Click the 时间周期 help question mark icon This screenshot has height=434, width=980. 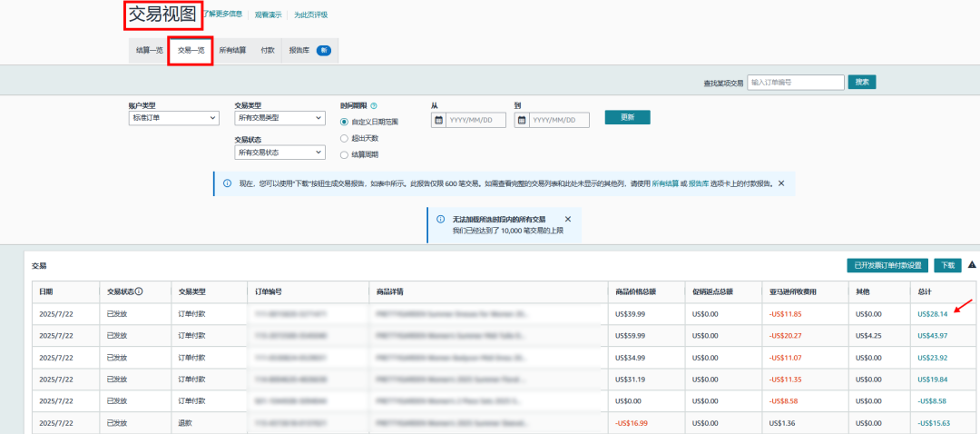pos(374,106)
